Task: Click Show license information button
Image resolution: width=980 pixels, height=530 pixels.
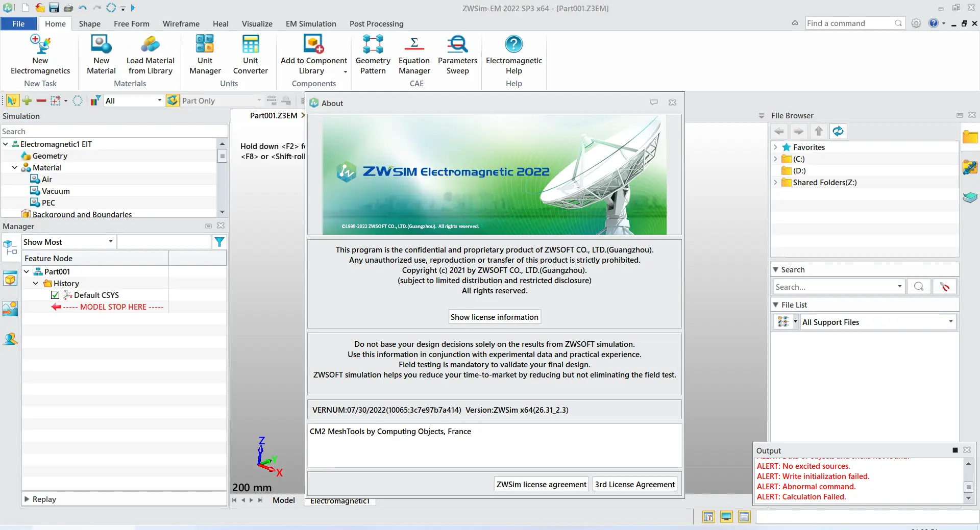Action: pyautogui.click(x=494, y=317)
